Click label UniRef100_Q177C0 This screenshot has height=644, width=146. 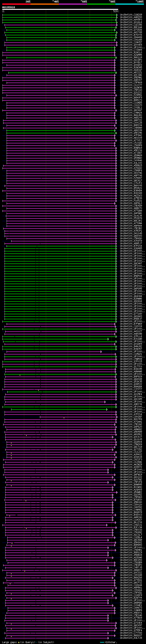click(x=131, y=366)
